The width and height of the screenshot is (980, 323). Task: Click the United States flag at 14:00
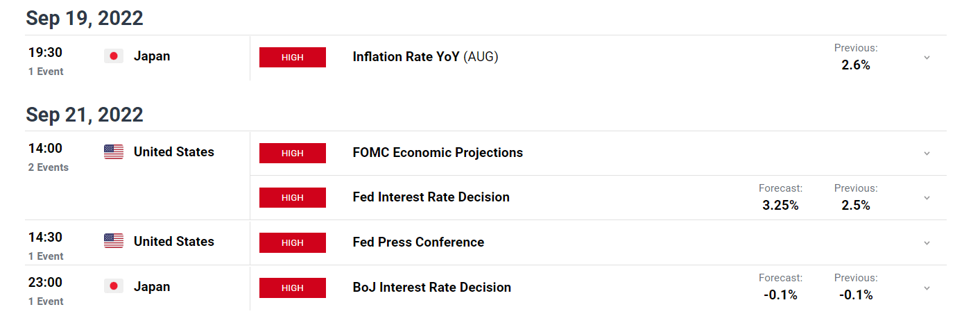click(x=114, y=152)
